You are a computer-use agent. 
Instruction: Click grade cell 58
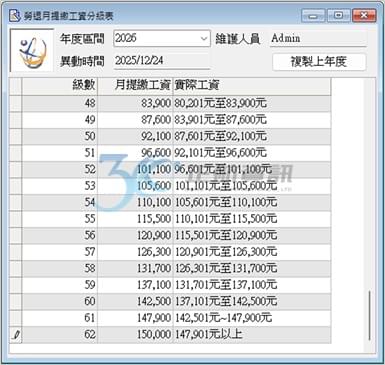[x=60, y=268]
